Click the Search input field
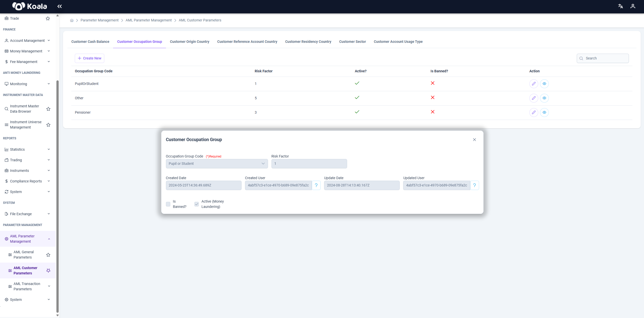644x318 pixels. 602,58
